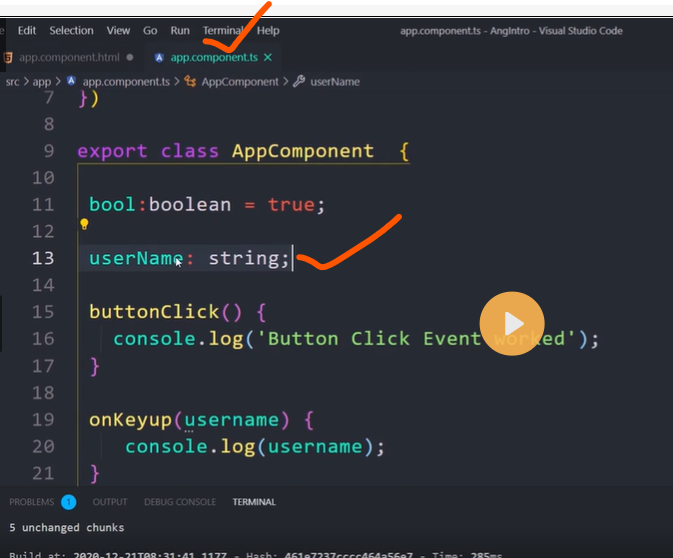Click the unsaved dot on app.component.html tab
The width and height of the screenshot is (673, 558).
(x=130, y=58)
